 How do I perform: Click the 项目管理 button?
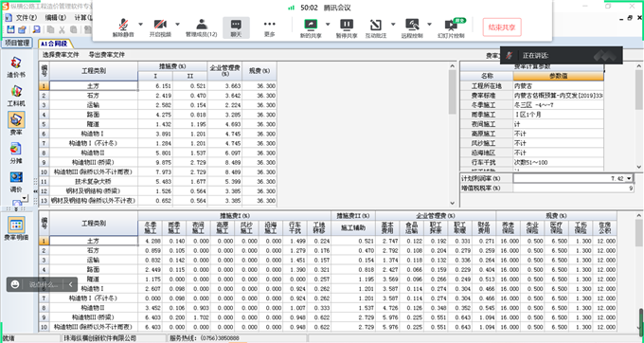click(17, 43)
